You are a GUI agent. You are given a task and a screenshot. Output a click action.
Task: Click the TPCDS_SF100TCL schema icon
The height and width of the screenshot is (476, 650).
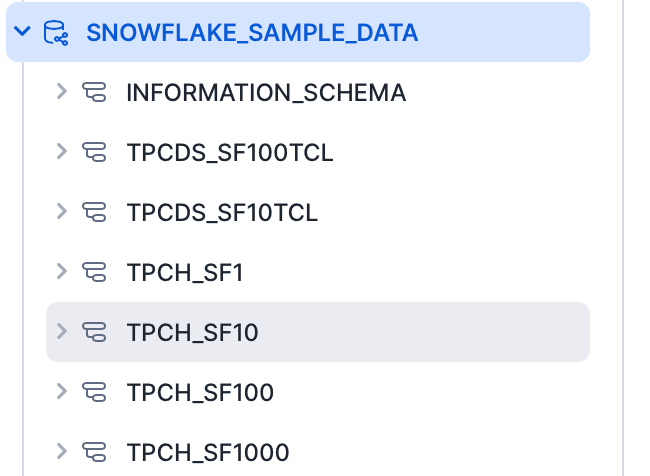pyautogui.click(x=95, y=153)
